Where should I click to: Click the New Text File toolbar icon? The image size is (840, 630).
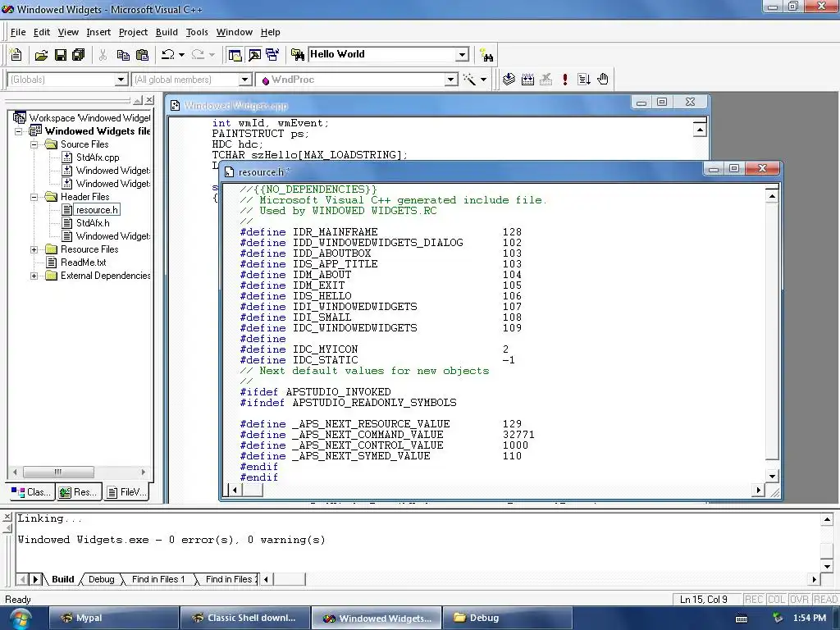(x=16, y=55)
